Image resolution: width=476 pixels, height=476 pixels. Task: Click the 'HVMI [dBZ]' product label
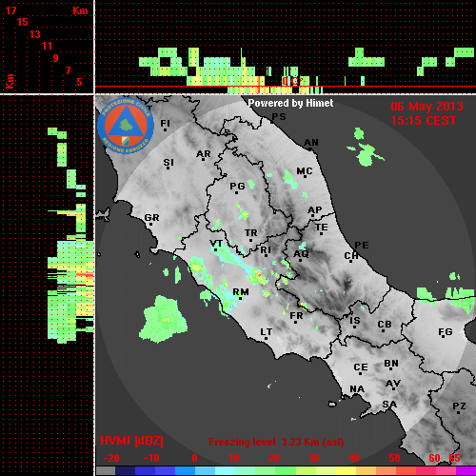pyautogui.click(x=131, y=441)
